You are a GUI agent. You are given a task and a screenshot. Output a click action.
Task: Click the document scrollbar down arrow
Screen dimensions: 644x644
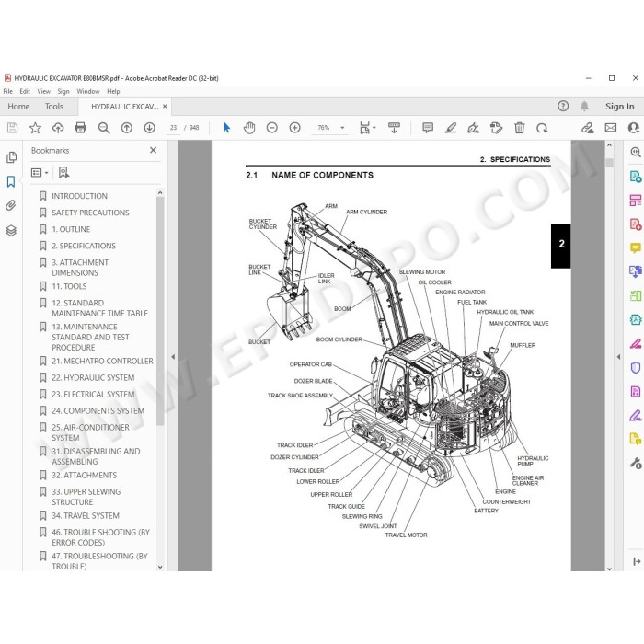(x=609, y=569)
